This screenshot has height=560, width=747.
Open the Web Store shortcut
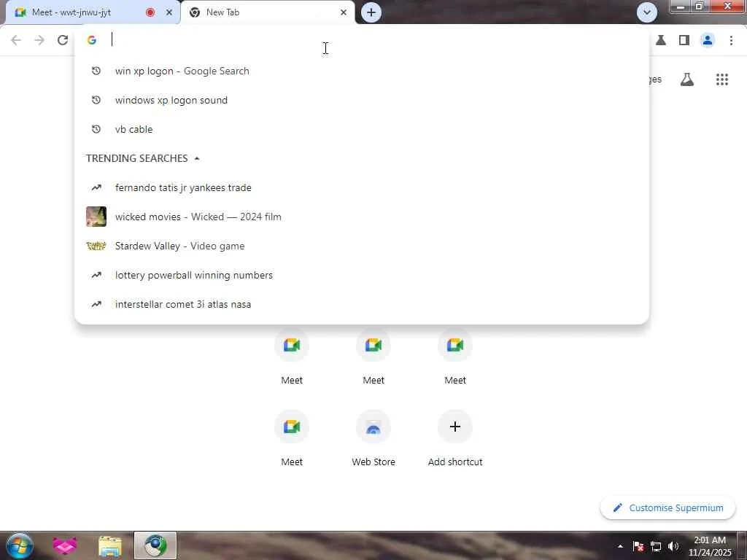pyautogui.click(x=373, y=438)
